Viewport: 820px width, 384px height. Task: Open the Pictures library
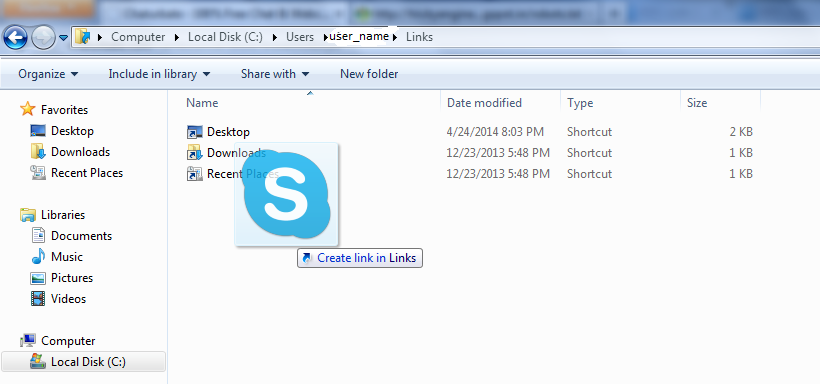coord(72,278)
